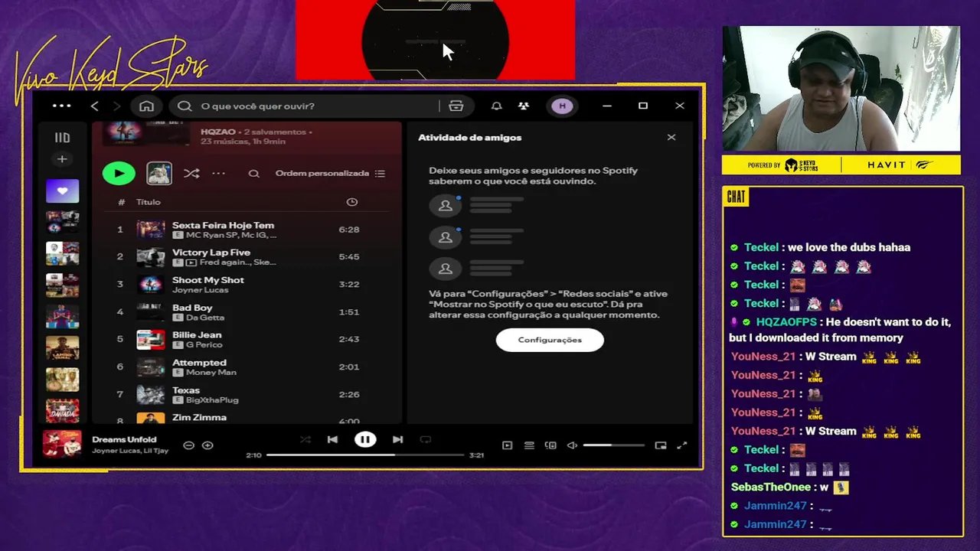The height and width of the screenshot is (551, 980).
Task: Close the Atividade de amigos panel
Action: tap(671, 138)
